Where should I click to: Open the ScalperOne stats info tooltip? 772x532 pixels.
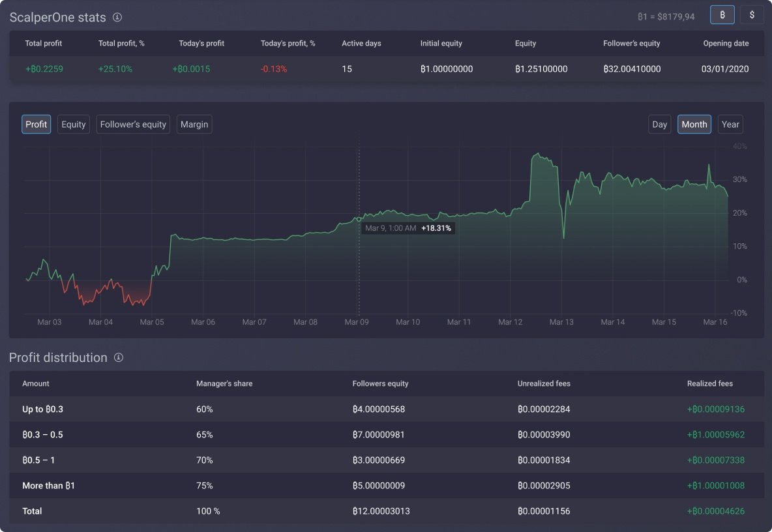(x=117, y=18)
